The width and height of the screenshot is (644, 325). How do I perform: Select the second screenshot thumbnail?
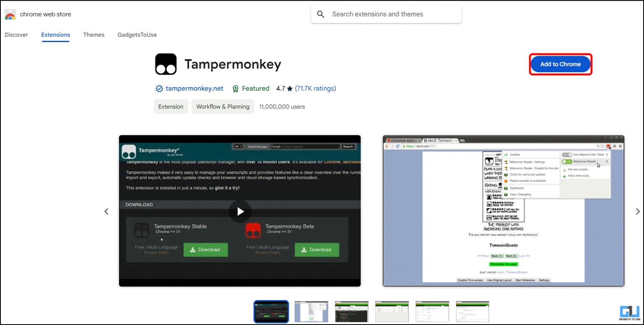pyautogui.click(x=311, y=312)
